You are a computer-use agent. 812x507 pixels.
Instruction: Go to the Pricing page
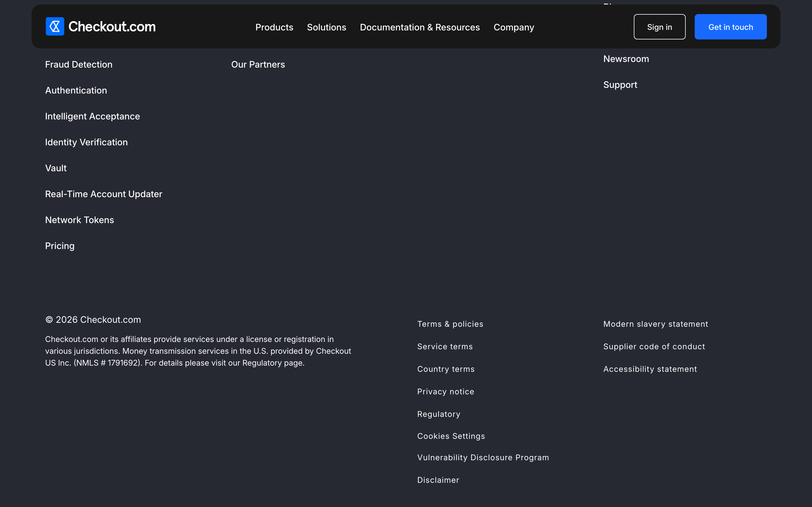60,246
